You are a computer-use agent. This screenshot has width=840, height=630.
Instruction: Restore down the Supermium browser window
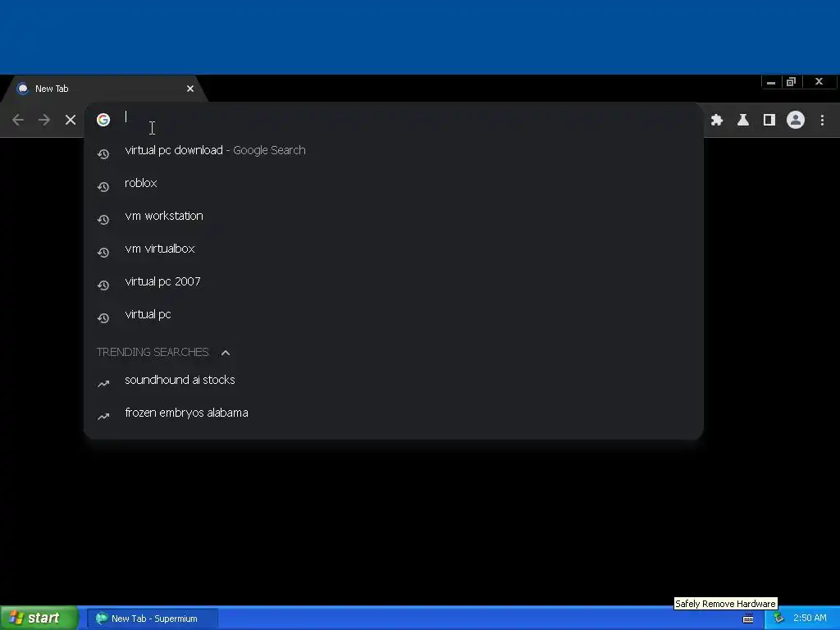click(x=792, y=82)
